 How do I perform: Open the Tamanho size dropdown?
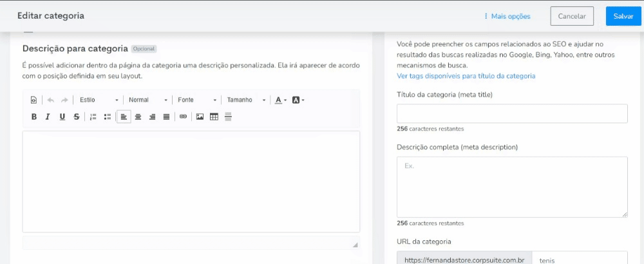click(x=246, y=100)
